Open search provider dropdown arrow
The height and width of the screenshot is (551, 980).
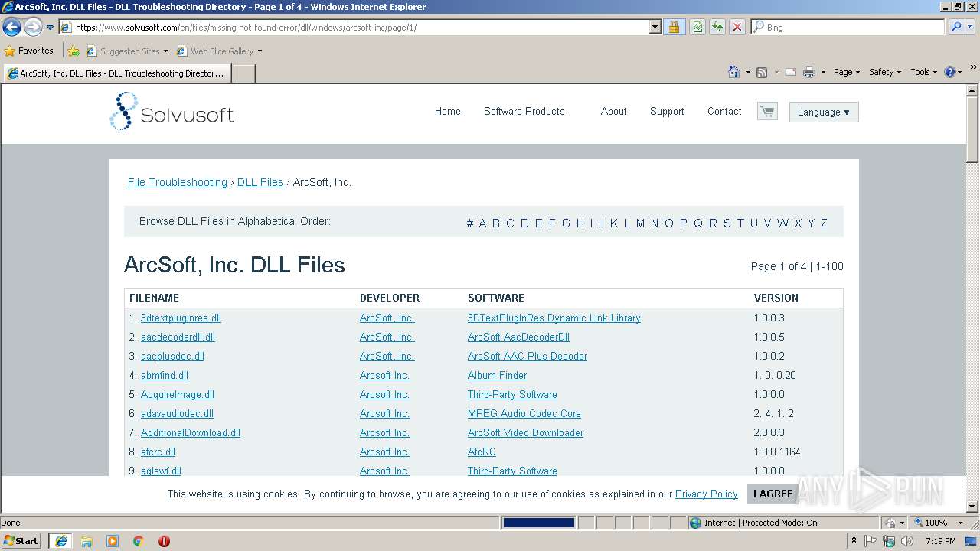click(971, 27)
